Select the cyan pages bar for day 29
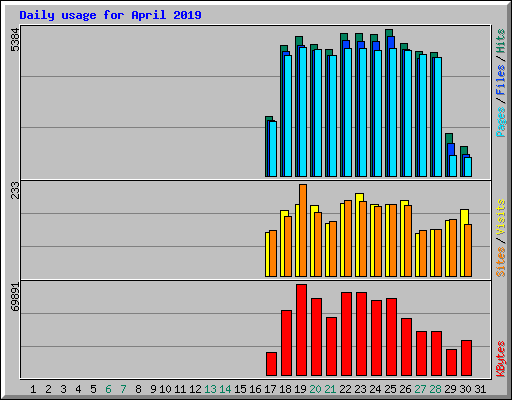Screen dimensions: 512x400 [x=453, y=166]
